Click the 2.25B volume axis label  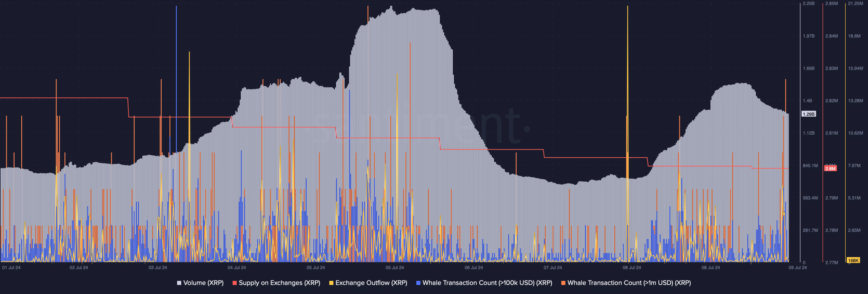pos(809,3)
